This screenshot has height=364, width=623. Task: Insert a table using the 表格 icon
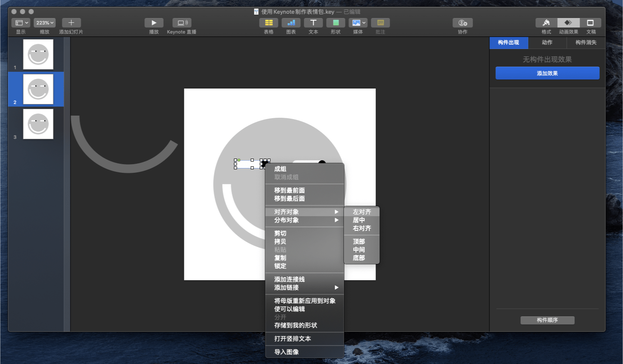269,22
